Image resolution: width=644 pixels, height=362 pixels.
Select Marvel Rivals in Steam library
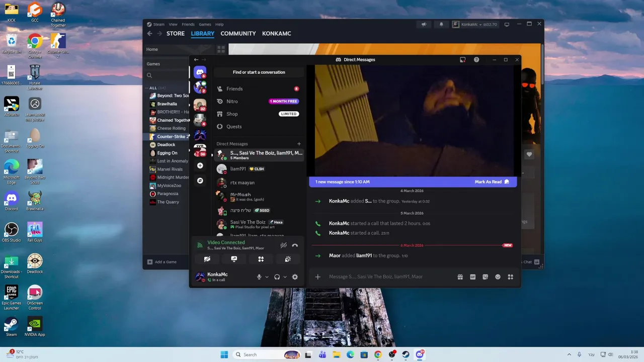tap(170, 169)
